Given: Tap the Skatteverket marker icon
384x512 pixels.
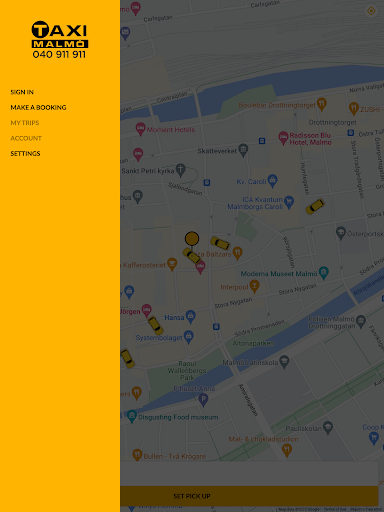Looking at the screenshot, I should (x=243, y=150).
